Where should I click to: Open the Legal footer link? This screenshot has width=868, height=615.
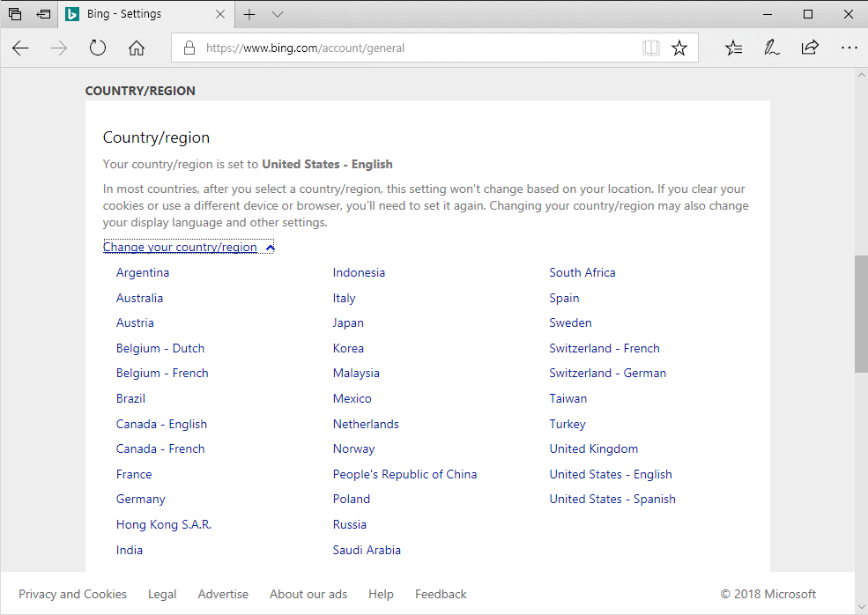[162, 594]
